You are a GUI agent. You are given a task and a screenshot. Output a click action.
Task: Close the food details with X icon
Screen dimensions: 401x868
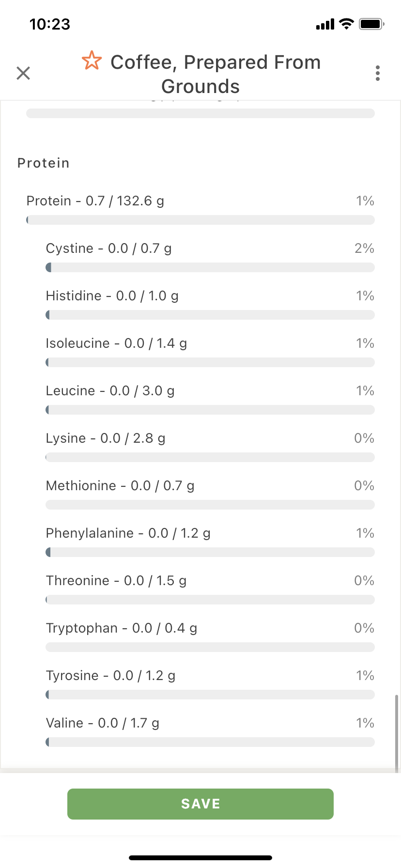pos(23,73)
